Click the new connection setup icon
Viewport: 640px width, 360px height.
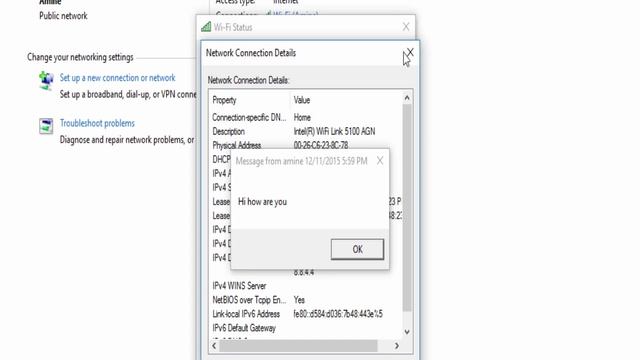coord(46,80)
